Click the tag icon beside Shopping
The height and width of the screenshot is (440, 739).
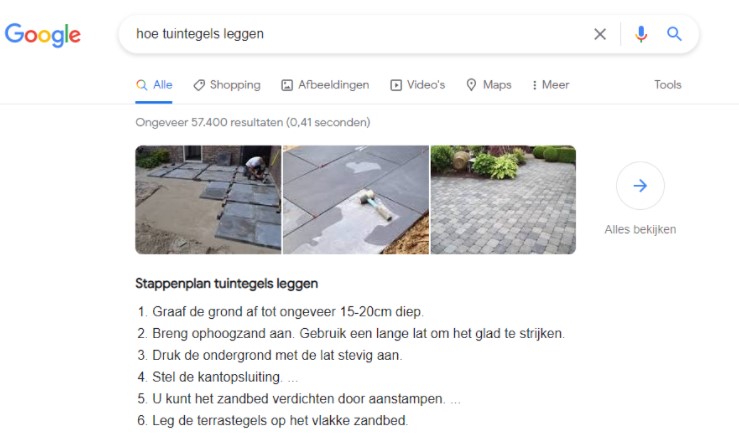[x=199, y=85]
